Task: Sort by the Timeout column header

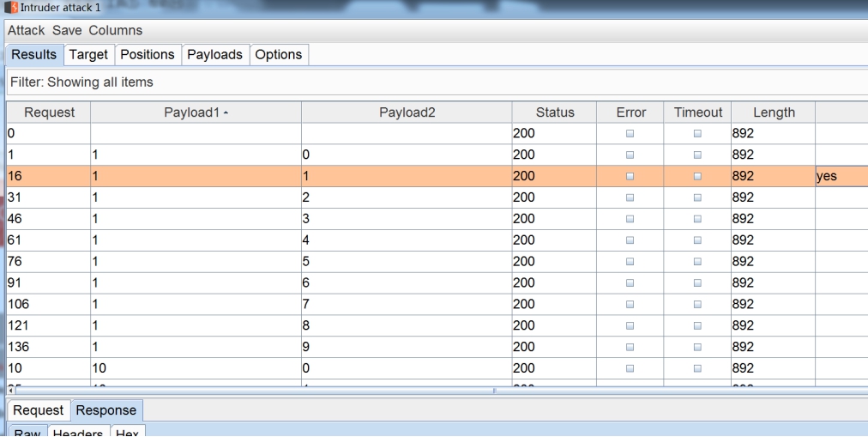Action: point(698,112)
